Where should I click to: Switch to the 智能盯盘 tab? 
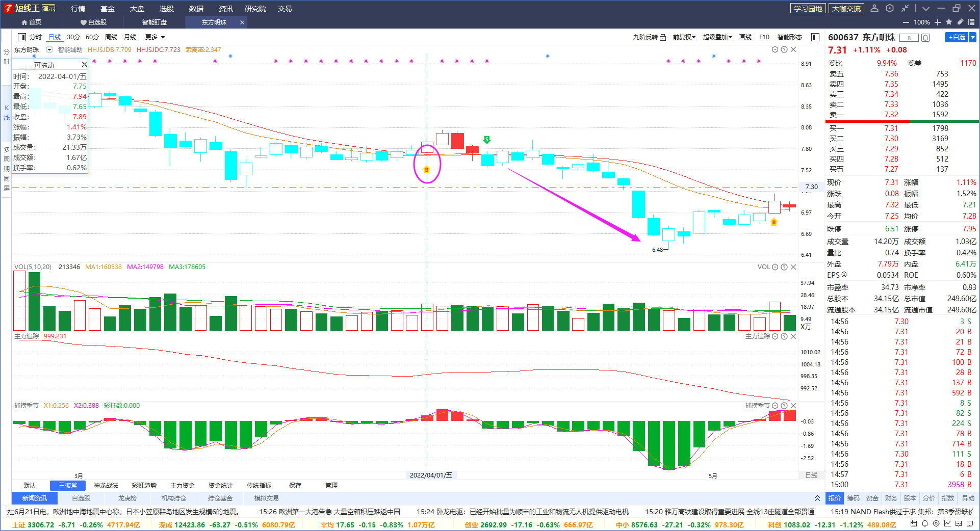pyautogui.click(x=154, y=22)
